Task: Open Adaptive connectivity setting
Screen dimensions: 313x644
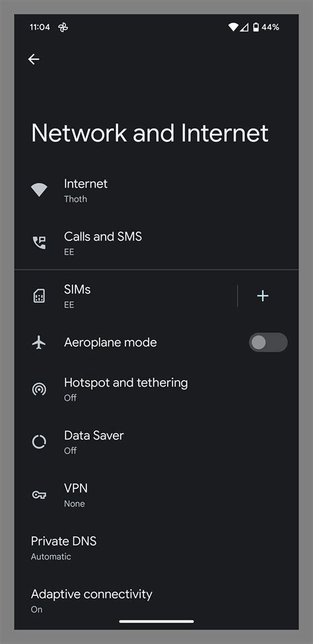Action: [x=156, y=600]
